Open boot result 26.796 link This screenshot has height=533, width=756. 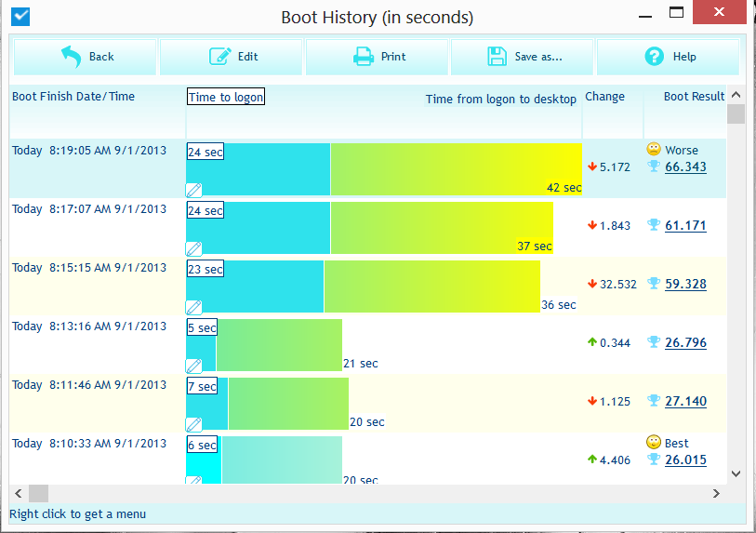685,343
